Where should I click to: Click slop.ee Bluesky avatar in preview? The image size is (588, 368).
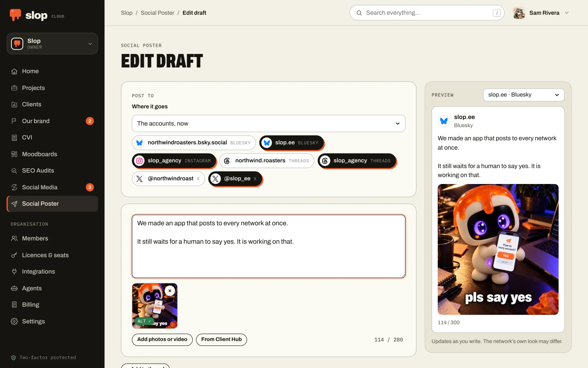444,121
